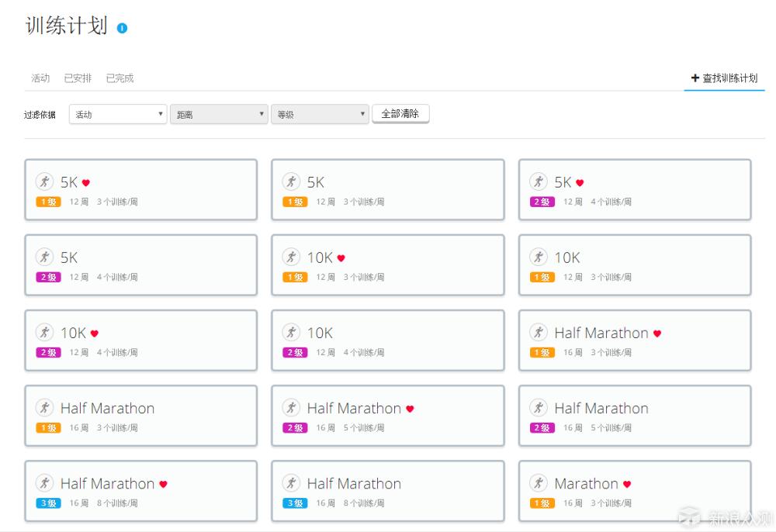Click the info icon next to 训练计划 title
Image resolution: width=776 pixels, height=532 pixels.
(x=121, y=27)
